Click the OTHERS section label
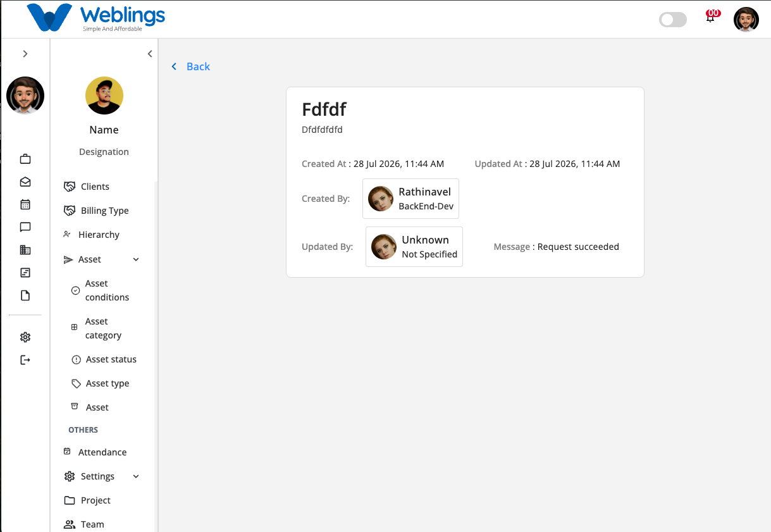The height and width of the screenshot is (532, 771). 83,430
